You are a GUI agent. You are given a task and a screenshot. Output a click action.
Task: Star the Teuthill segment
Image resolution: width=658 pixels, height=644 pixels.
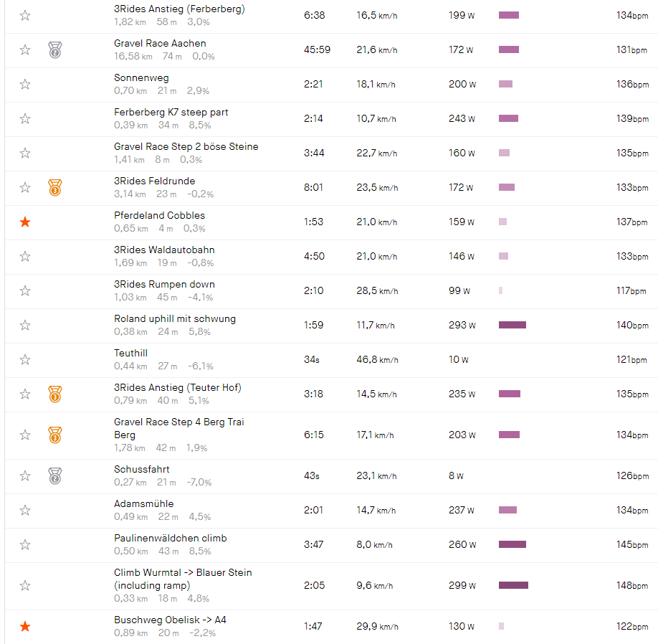(x=25, y=360)
